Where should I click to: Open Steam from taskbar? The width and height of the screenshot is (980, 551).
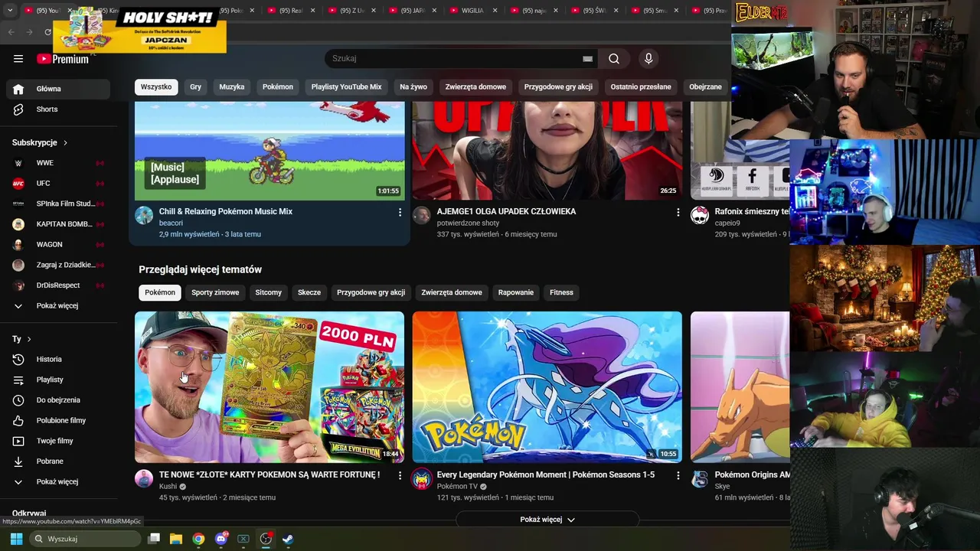288,539
